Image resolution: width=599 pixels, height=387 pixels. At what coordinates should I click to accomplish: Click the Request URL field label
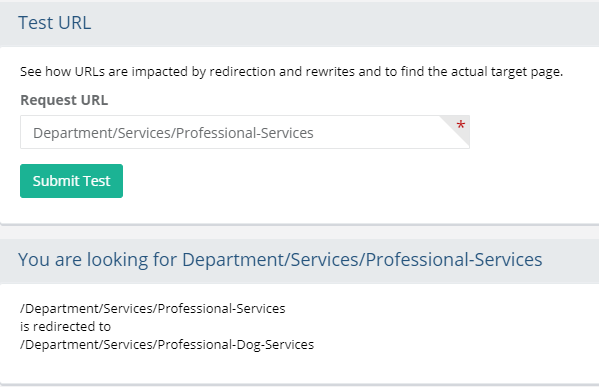(64, 100)
